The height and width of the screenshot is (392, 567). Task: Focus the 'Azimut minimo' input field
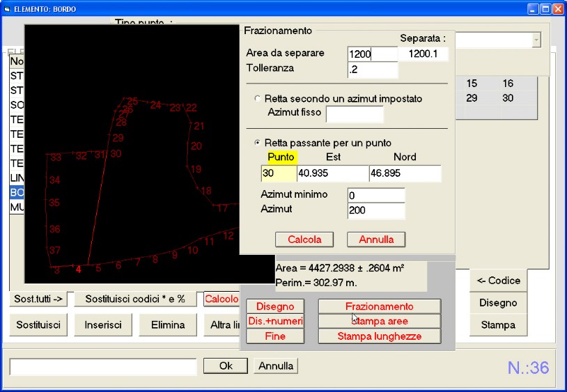(x=376, y=196)
